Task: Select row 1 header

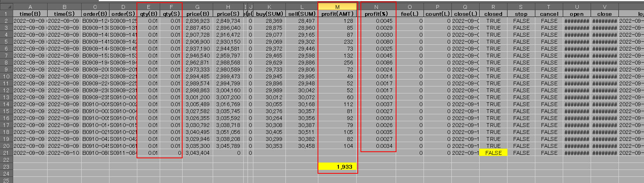Action: [x=7, y=14]
